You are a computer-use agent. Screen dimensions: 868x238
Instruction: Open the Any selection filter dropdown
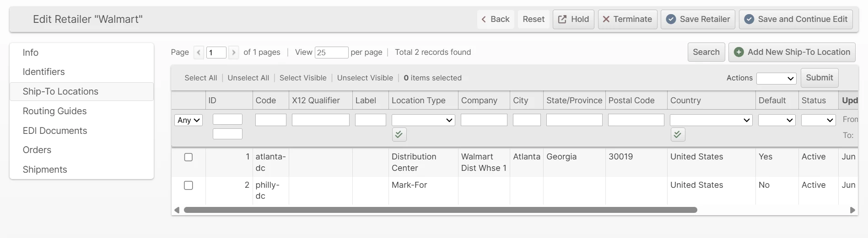(x=189, y=120)
